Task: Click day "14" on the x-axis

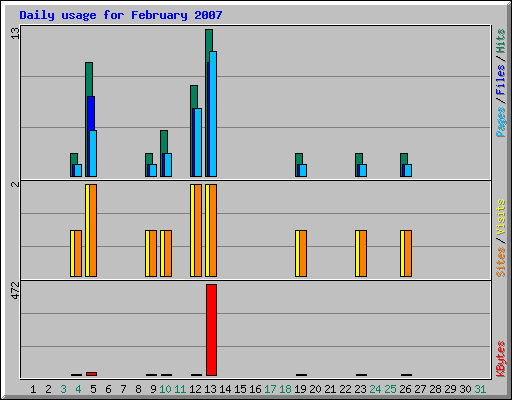Action: point(225,389)
